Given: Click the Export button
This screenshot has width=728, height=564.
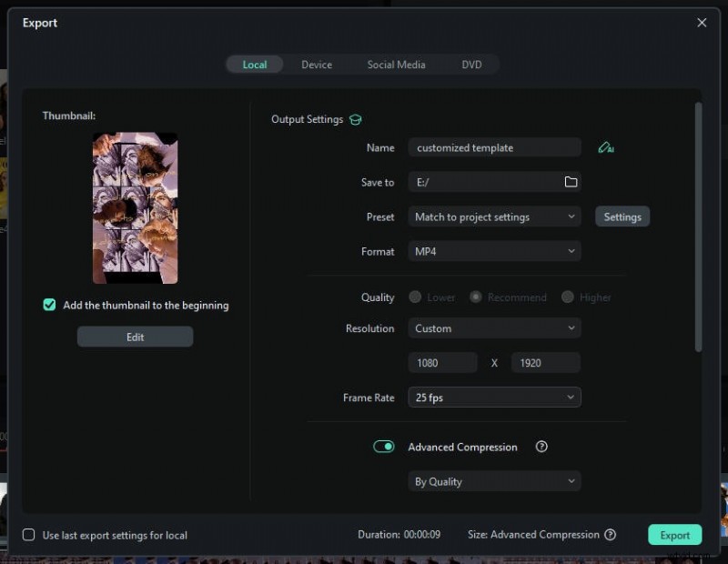Looking at the screenshot, I should [x=674, y=535].
